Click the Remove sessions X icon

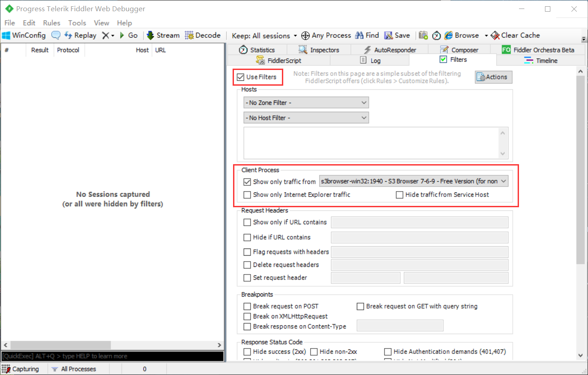pos(105,35)
